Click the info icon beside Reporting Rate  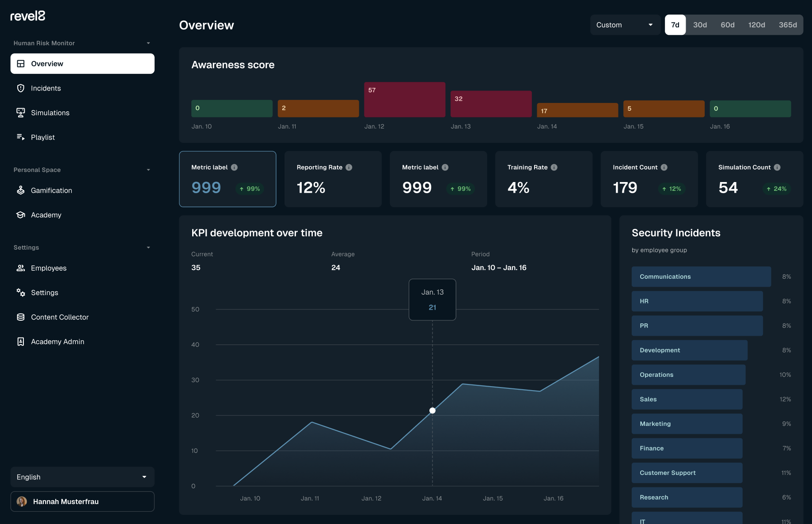[349, 167]
